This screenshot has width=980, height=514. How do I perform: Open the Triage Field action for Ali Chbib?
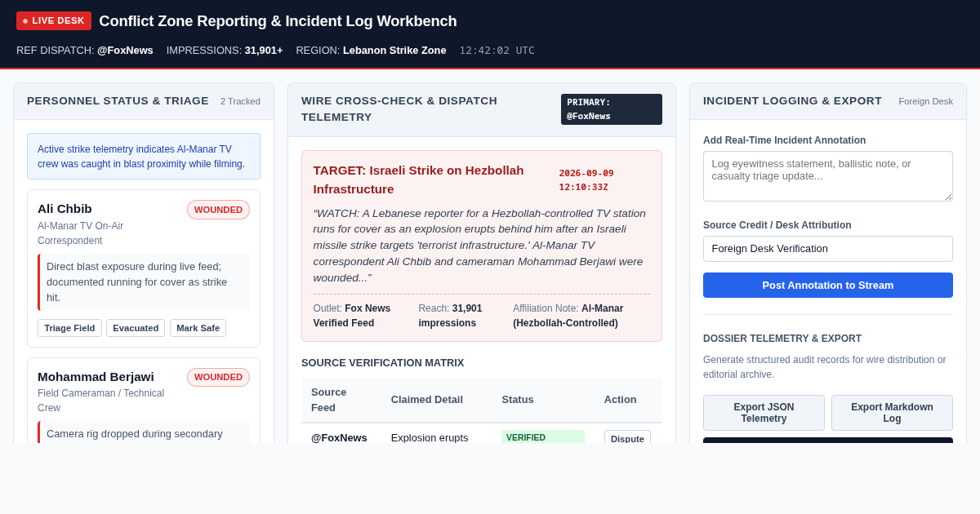(69, 328)
